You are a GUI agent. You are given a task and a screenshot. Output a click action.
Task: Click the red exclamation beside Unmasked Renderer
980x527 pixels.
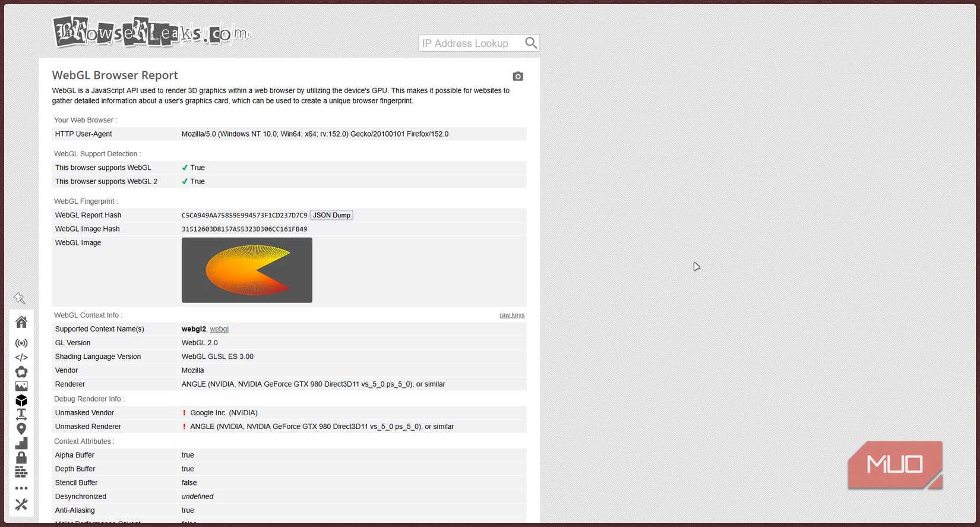pos(184,427)
